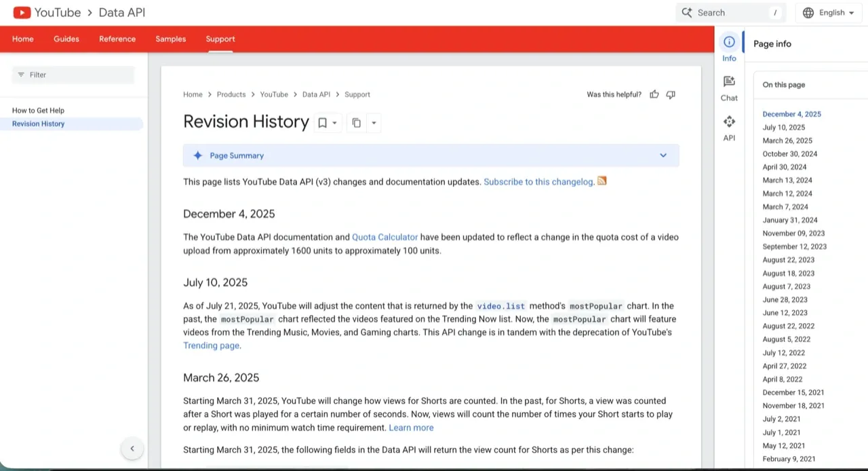
Task: Click the search sparkle magnifier icon
Action: pyautogui.click(x=687, y=12)
